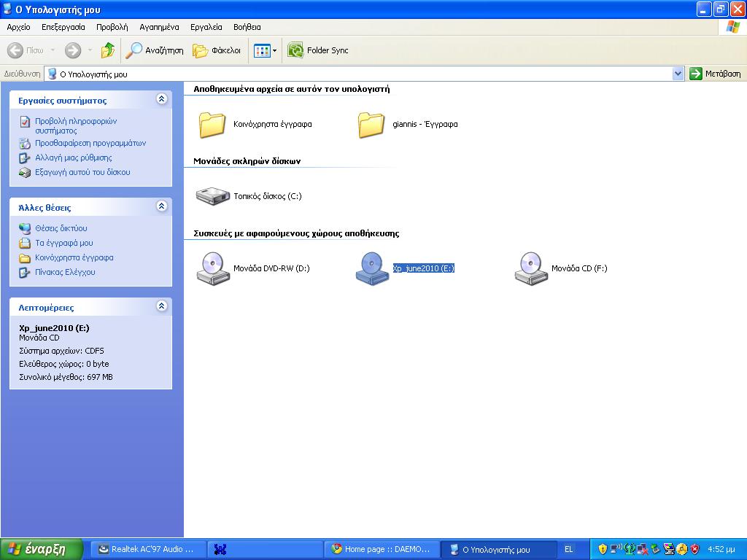Open the Αρχείο menu
Screen dimensions: 747x560
[x=18, y=27]
